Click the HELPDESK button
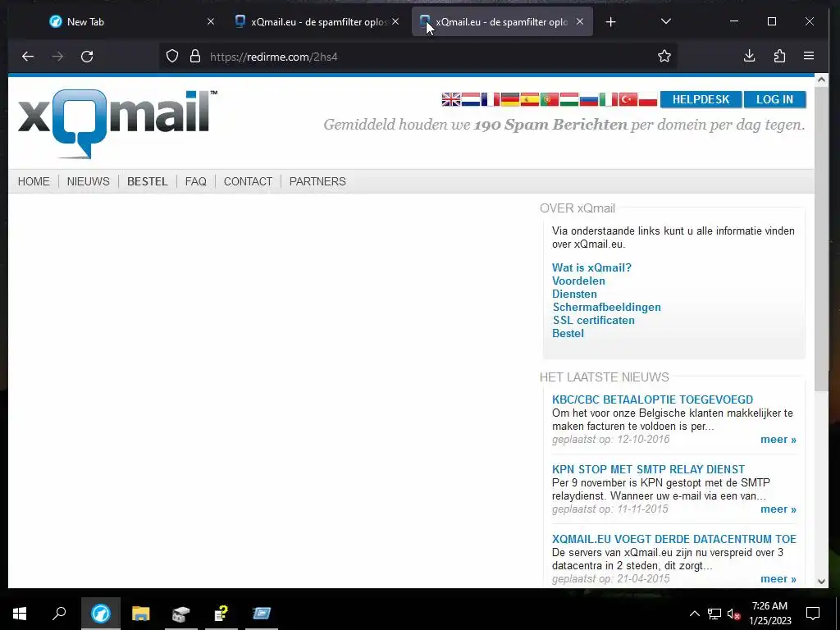840x630 pixels. [701, 99]
